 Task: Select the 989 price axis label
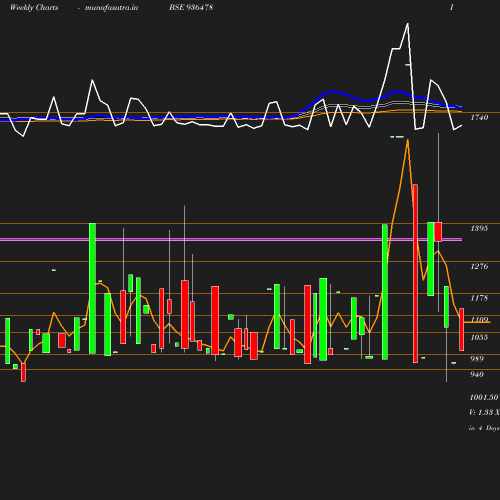click(x=477, y=359)
